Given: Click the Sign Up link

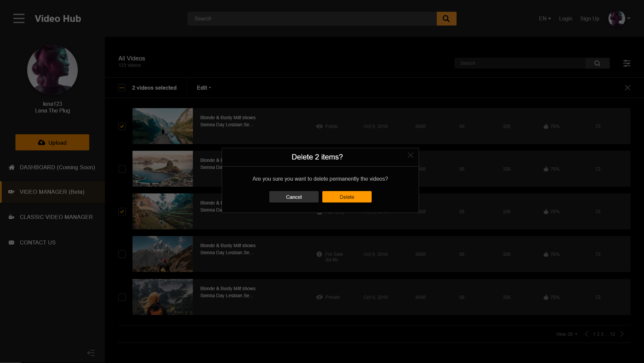Looking at the screenshot, I should tap(590, 18).
